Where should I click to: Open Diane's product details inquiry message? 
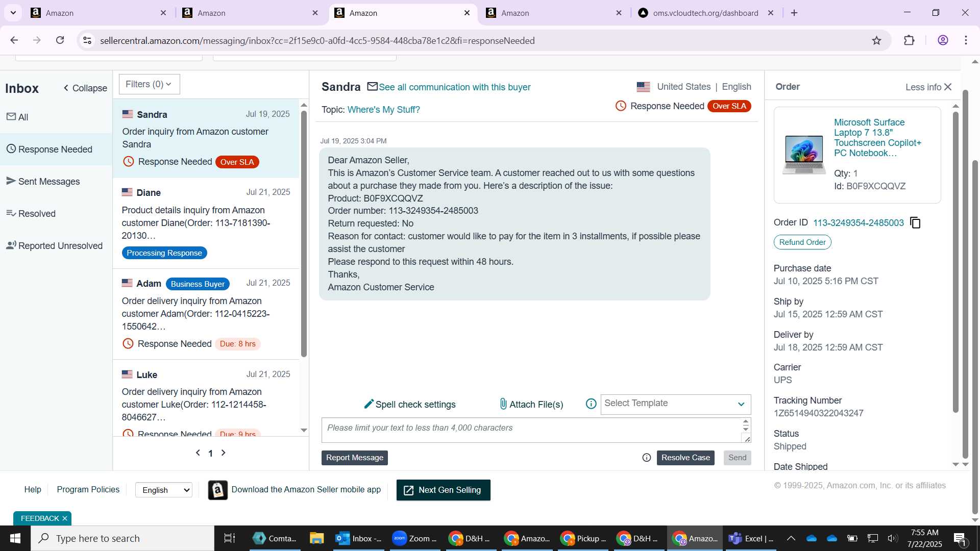206,223
